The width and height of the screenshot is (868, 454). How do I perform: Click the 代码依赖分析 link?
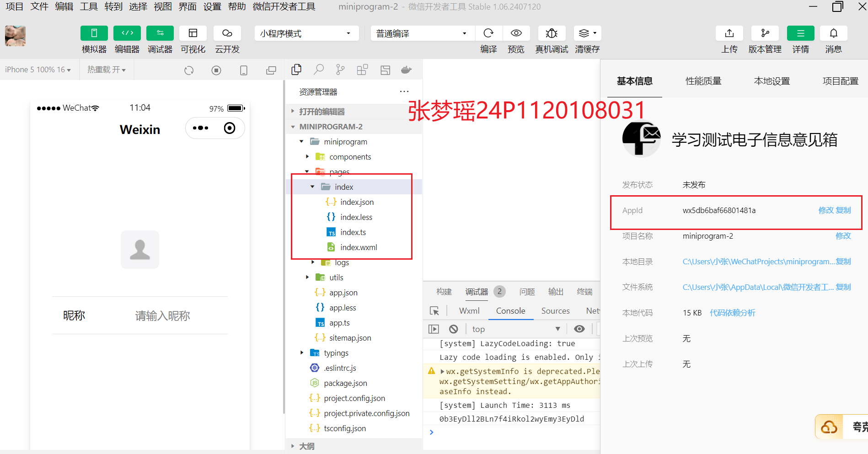[x=732, y=313]
